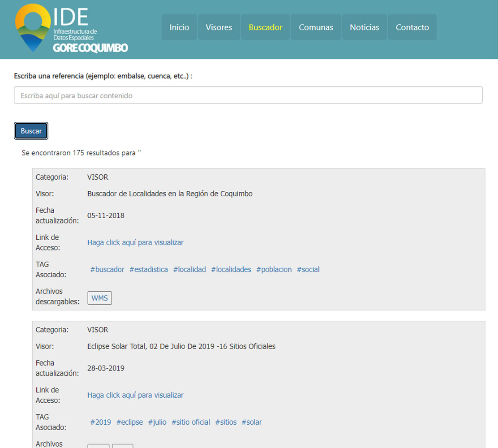Click the date 05-11-2018
This screenshot has height=448, width=498.
click(x=106, y=215)
